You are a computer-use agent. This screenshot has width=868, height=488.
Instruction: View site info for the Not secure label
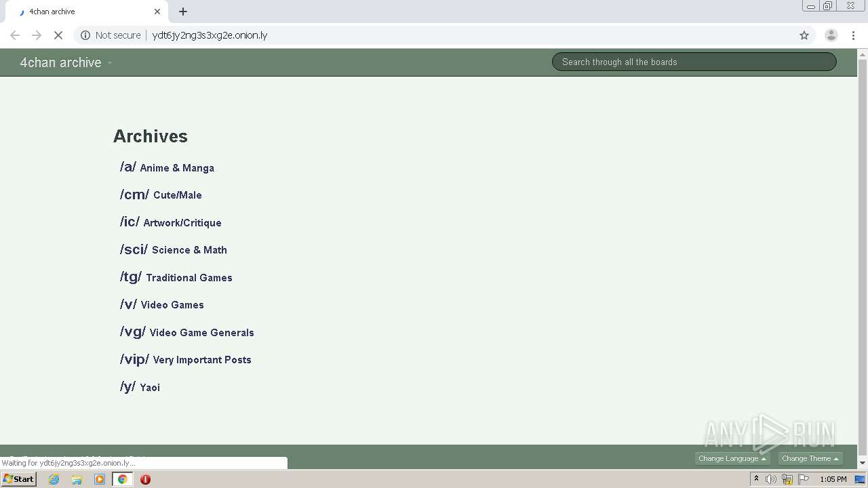(111, 35)
